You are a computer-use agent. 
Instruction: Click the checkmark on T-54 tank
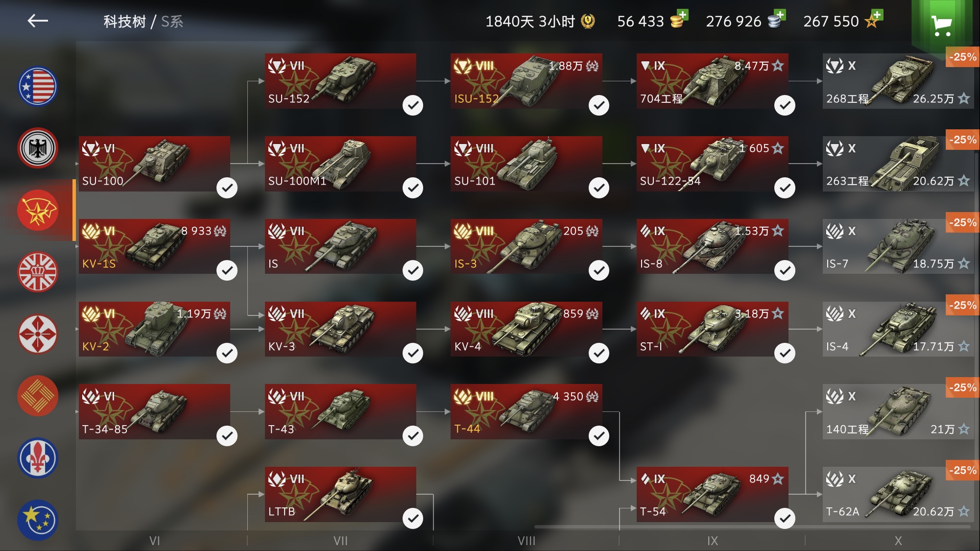coord(785,518)
